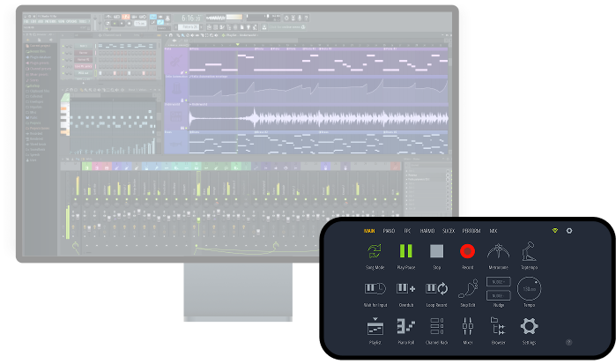Click the lower Nudge button
The image size is (616, 364).
tap(498, 295)
